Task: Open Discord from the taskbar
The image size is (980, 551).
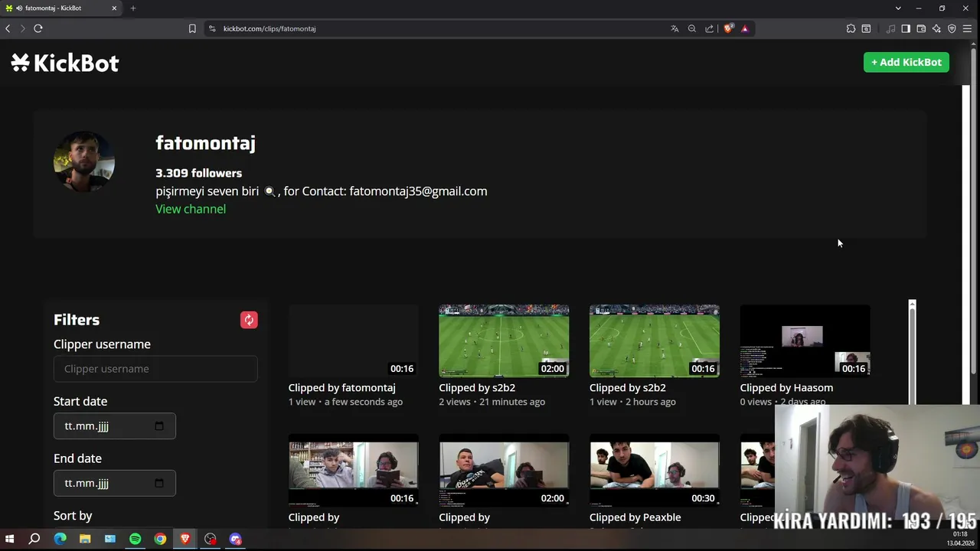Action: (x=235, y=539)
